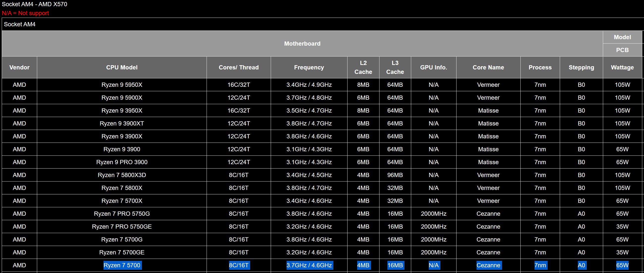Click the 'Socket AM4 - AMD X570' heading

34,4
